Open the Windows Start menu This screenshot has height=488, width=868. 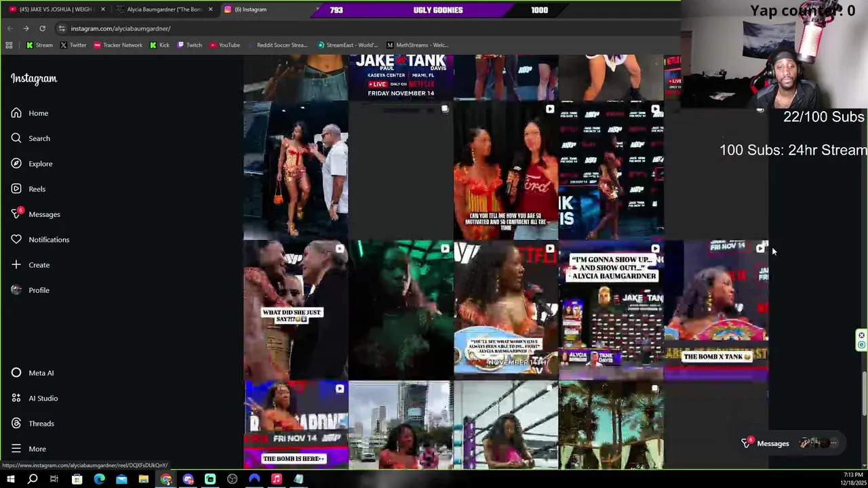(10, 479)
